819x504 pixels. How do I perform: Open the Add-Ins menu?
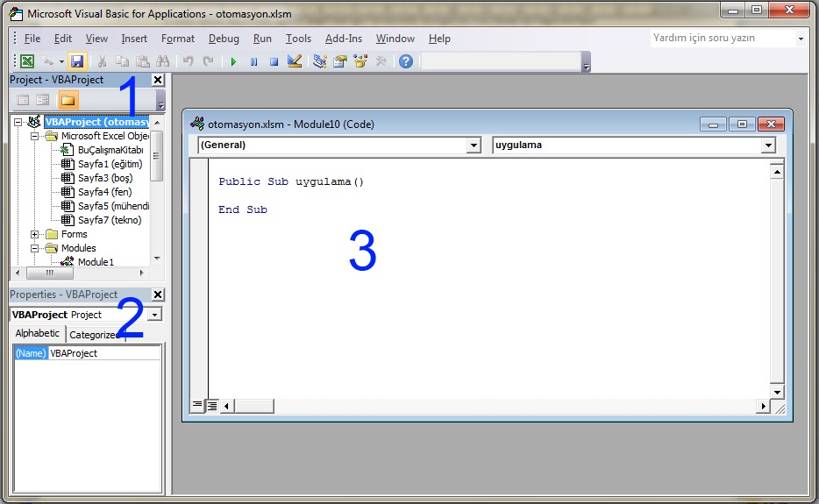pyautogui.click(x=343, y=38)
